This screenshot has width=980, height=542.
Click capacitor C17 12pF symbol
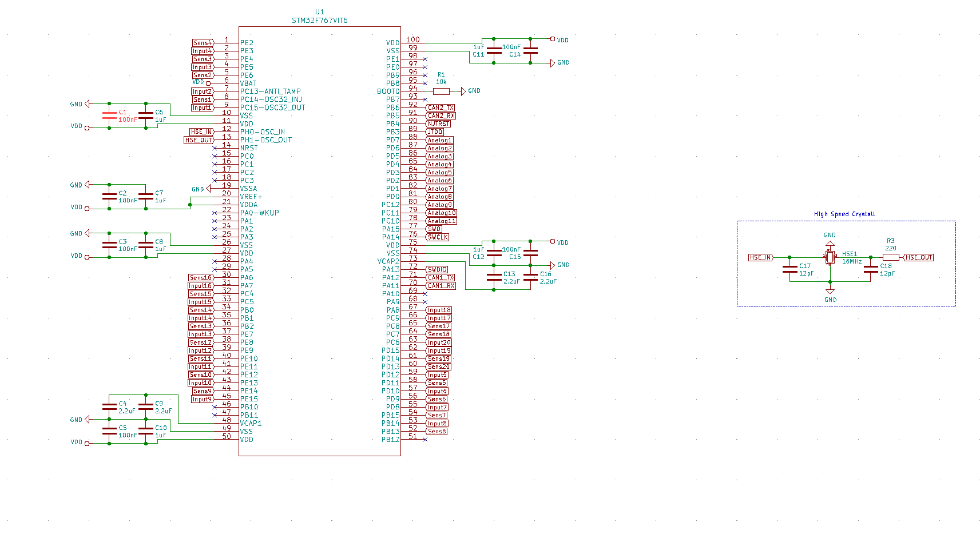point(789,269)
